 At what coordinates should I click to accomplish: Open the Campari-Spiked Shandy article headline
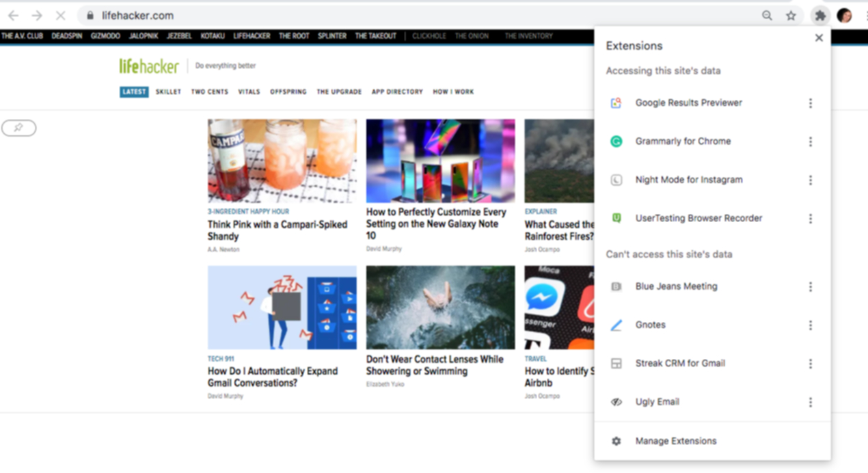tap(277, 230)
